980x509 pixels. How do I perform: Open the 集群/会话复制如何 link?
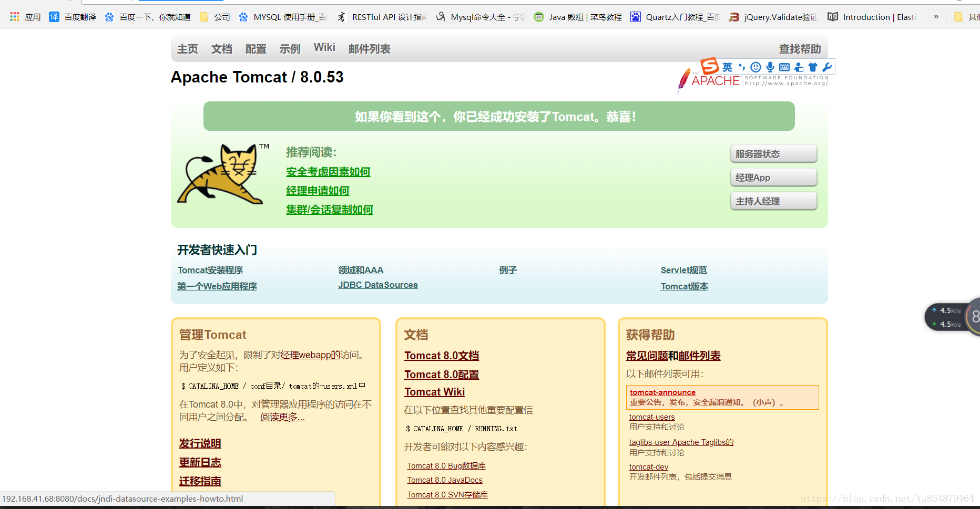[330, 210]
